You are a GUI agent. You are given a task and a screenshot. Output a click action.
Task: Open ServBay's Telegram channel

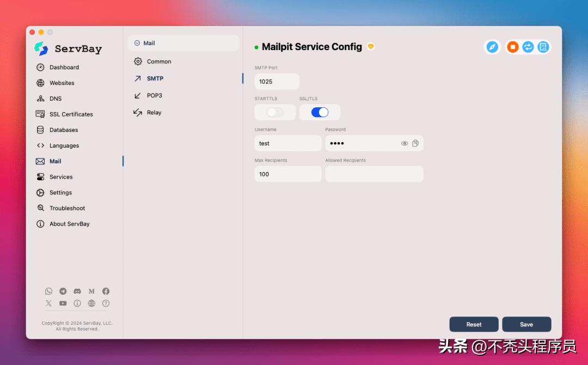[x=63, y=291]
